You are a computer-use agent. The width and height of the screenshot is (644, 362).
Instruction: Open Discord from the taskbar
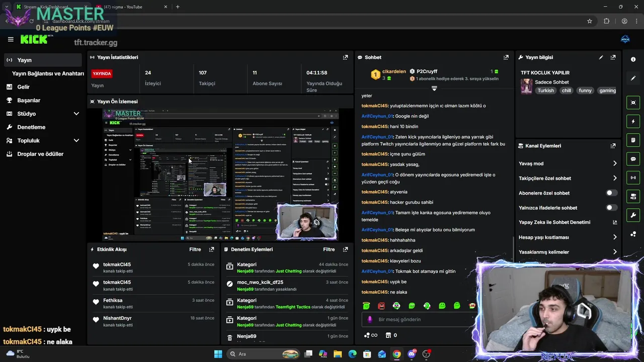pos(412,354)
